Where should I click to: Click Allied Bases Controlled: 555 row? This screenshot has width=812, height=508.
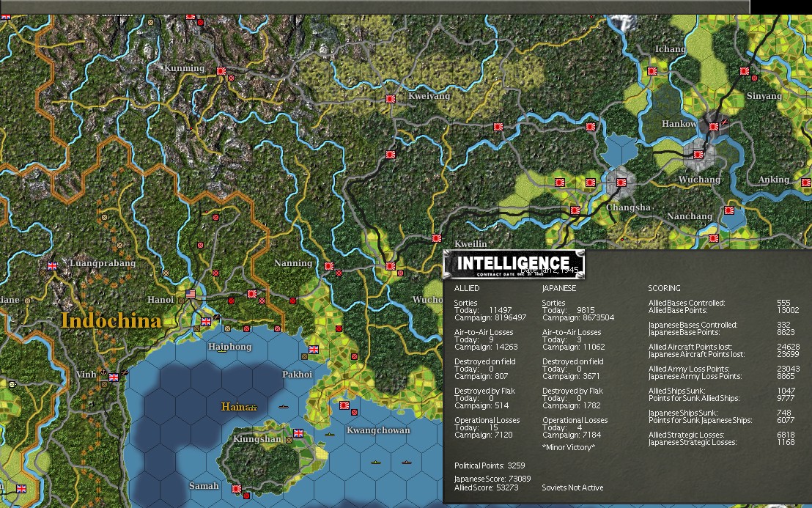tap(720, 303)
